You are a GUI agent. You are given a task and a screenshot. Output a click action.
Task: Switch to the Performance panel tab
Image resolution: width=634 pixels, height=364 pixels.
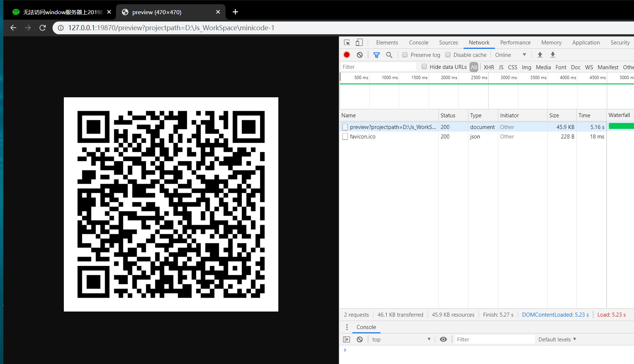tap(515, 43)
